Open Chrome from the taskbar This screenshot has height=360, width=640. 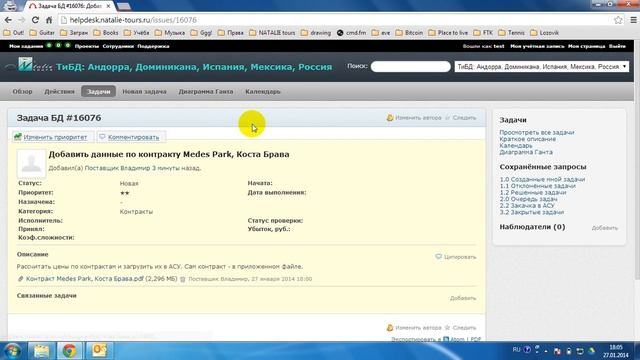pos(69,351)
